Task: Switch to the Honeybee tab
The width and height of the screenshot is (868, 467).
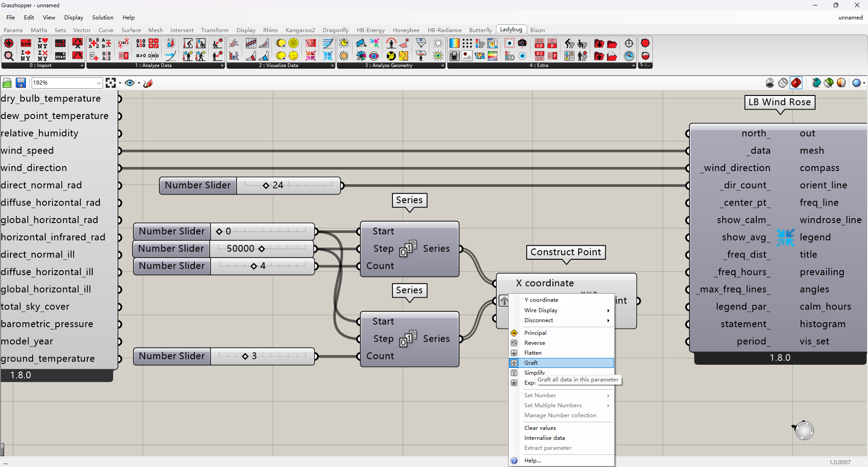Action: pyautogui.click(x=406, y=30)
